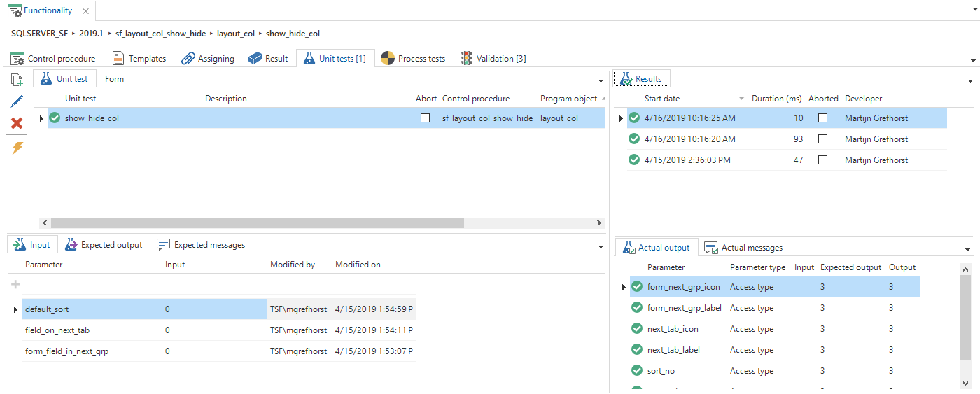Expand the Results panel dropdown arrow
Image resolution: width=980 pixels, height=394 pixels.
pos(969,81)
